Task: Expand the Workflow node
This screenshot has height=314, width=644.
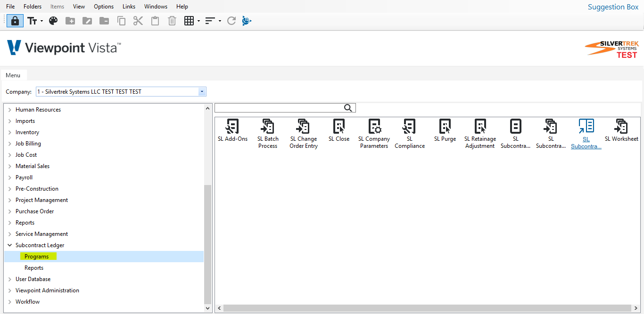Action: click(x=9, y=302)
